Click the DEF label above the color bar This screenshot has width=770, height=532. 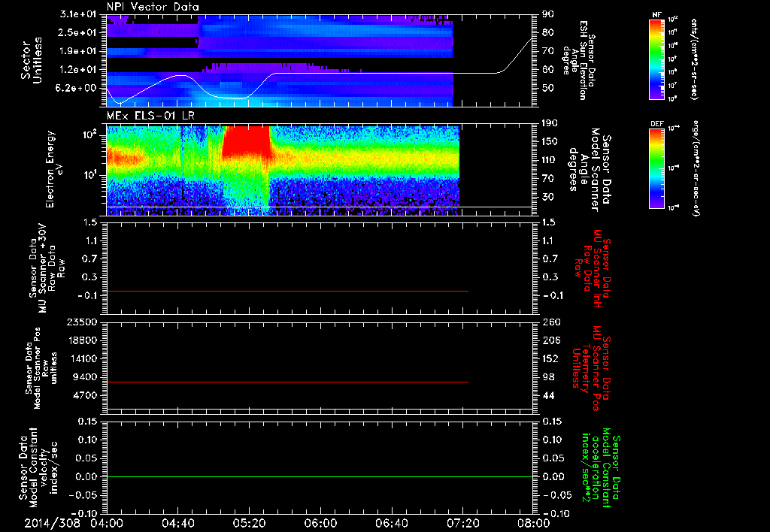[657, 124]
